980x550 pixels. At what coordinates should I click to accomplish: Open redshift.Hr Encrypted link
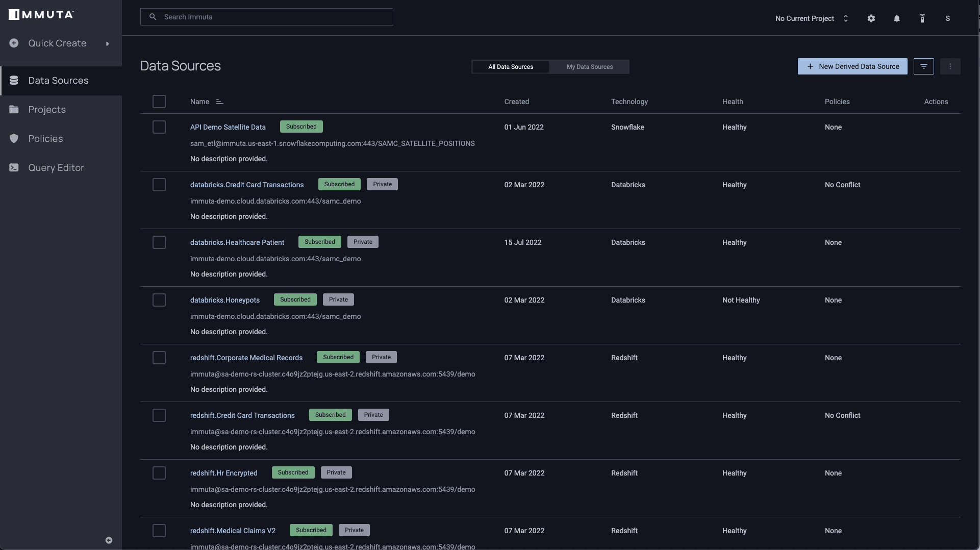[x=224, y=473]
